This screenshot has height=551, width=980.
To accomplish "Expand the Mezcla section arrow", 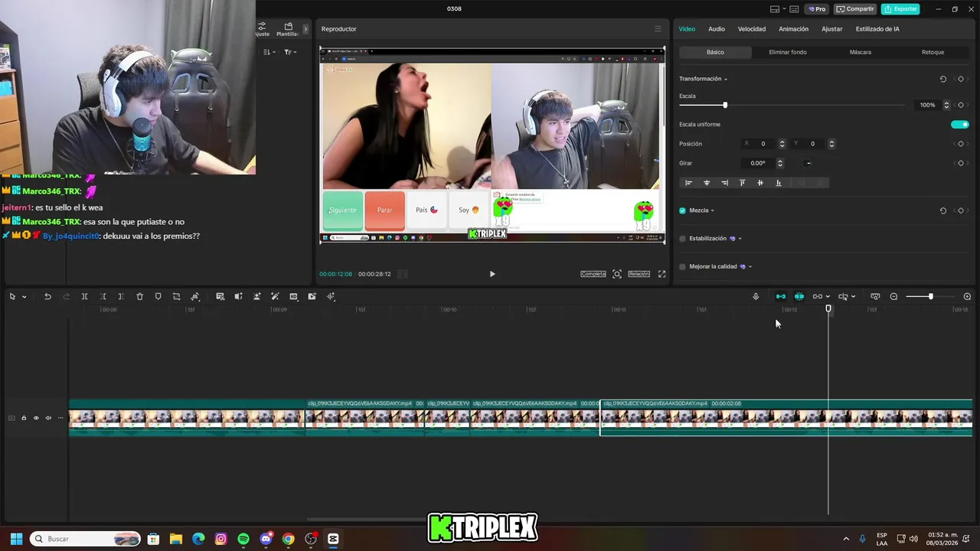I will (x=713, y=210).
